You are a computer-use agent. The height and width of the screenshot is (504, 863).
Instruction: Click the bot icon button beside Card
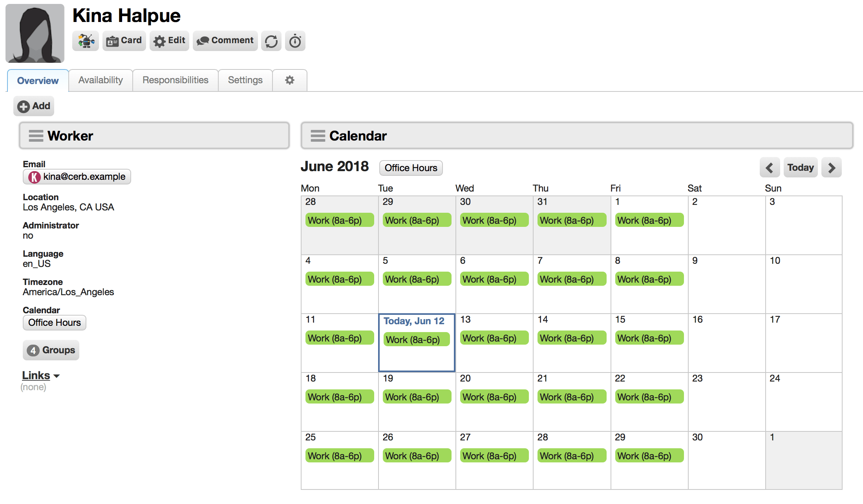tap(86, 41)
